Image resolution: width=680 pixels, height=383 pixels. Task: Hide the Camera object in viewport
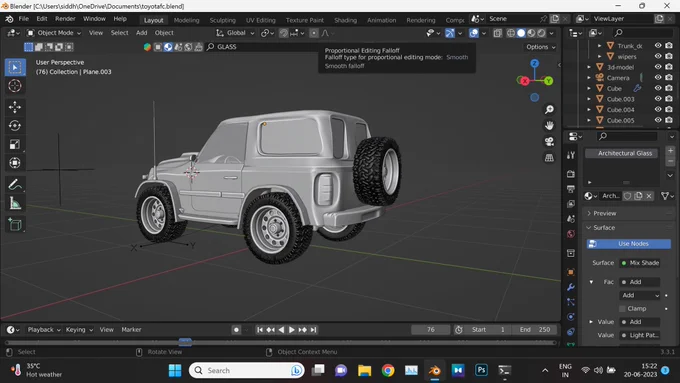658,78
